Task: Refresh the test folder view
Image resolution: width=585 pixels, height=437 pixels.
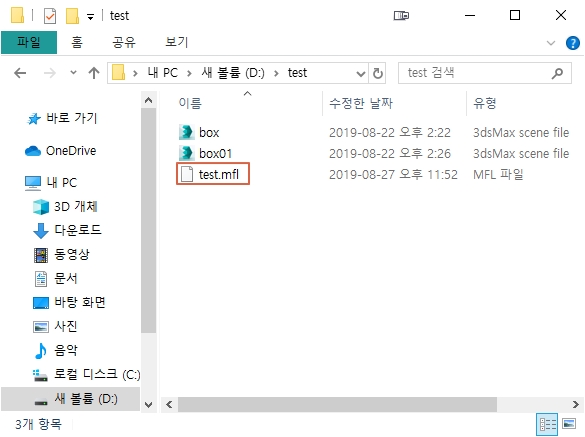Action: pos(378,73)
